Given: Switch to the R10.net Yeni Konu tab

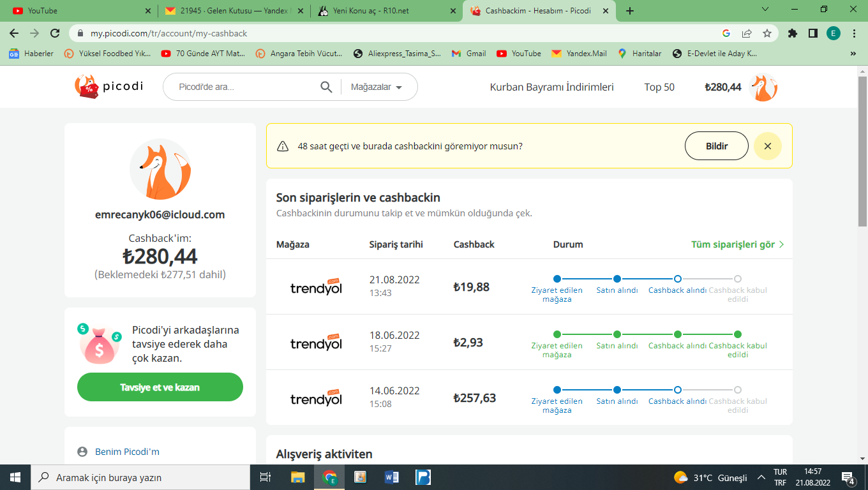Looking at the screenshot, I should 387,11.
